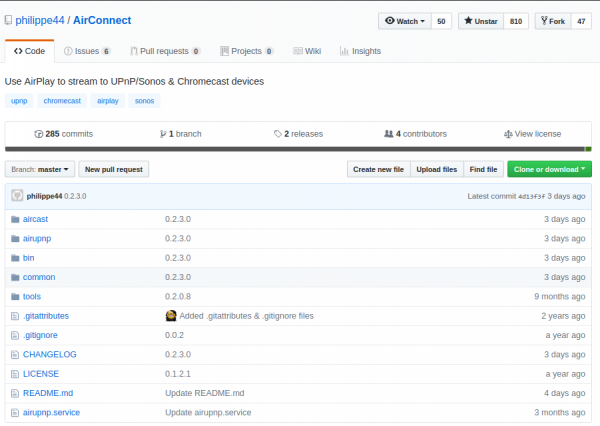Open latest commit hash 4d13f3f
The width and height of the screenshot is (600, 426).
[531, 196]
